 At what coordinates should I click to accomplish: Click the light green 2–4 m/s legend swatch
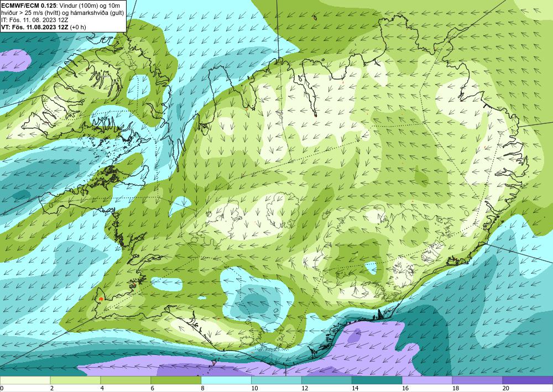pyautogui.click(x=75, y=380)
